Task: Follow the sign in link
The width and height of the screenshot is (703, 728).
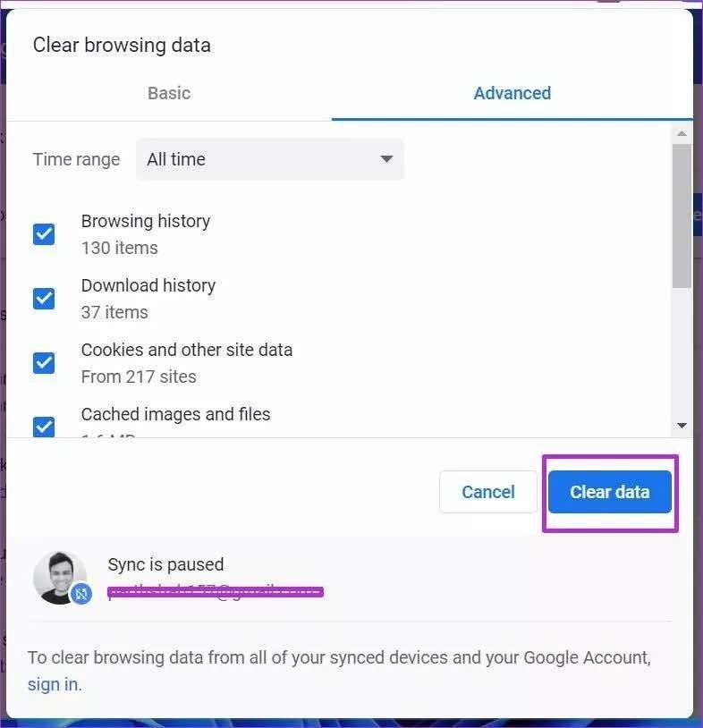Action: [55, 684]
